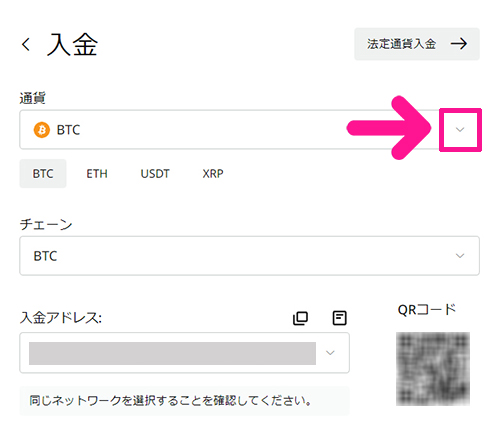The width and height of the screenshot is (500, 430).
Task: Click the QRコード label
Action: (x=427, y=310)
